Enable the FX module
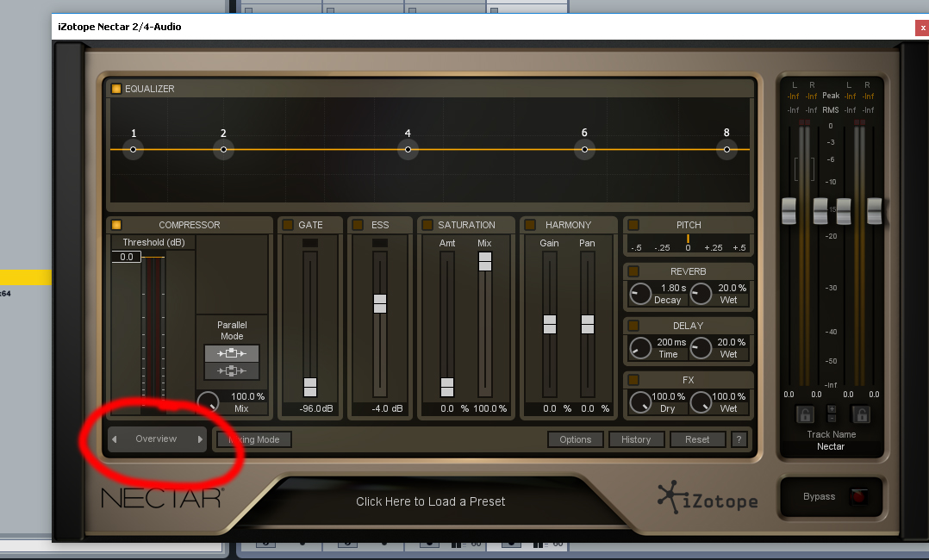Viewport: 929px width, 560px height. point(633,380)
